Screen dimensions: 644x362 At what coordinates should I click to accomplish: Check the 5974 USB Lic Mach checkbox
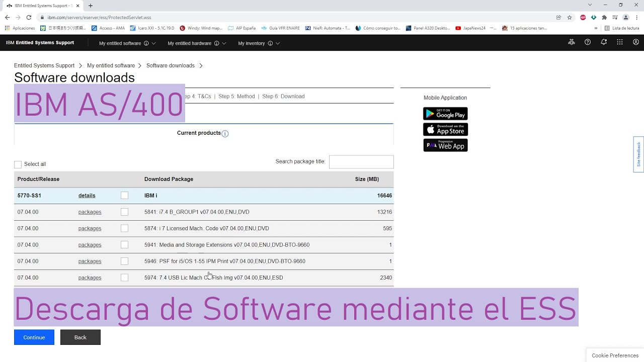(x=124, y=278)
